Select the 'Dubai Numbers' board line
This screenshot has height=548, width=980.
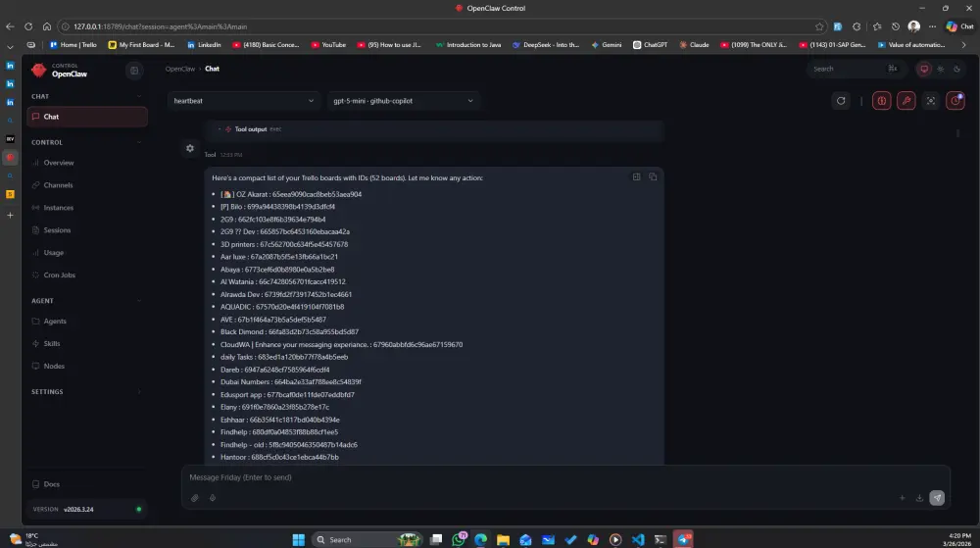coord(291,381)
